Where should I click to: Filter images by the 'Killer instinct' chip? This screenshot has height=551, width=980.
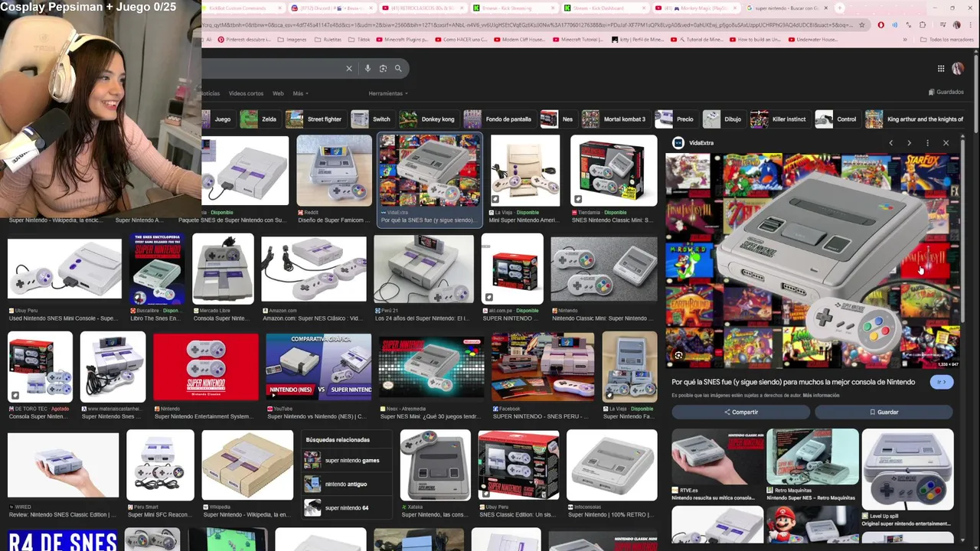tap(779, 119)
